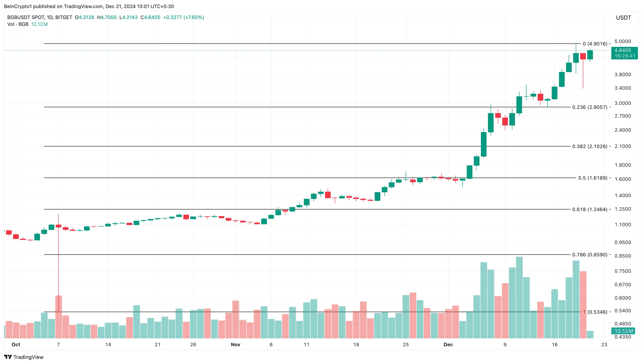Click the 1 (0.5346) Fibonacci level label
Viewport: 644px width, 364px height.
595,312
